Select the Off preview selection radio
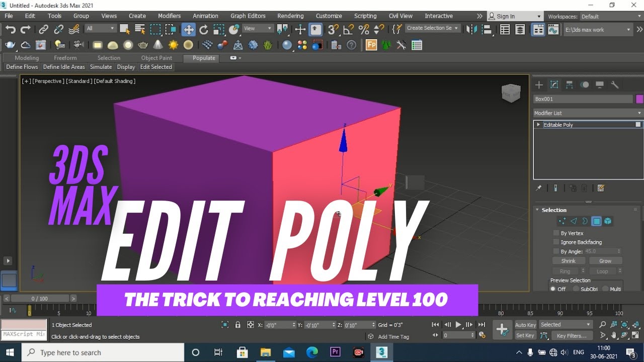 (553, 289)
